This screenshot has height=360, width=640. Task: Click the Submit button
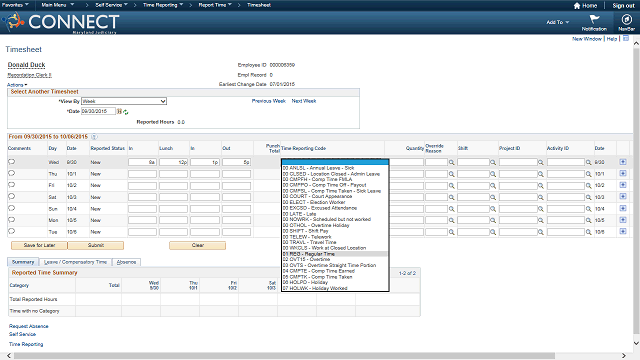pos(96,245)
